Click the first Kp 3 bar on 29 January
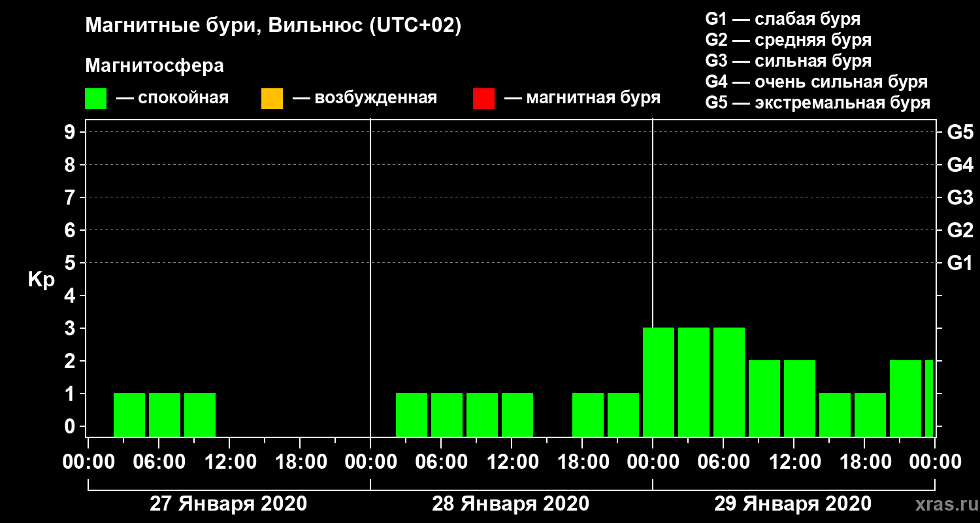Viewport: 980px width, 523px height. (659, 382)
